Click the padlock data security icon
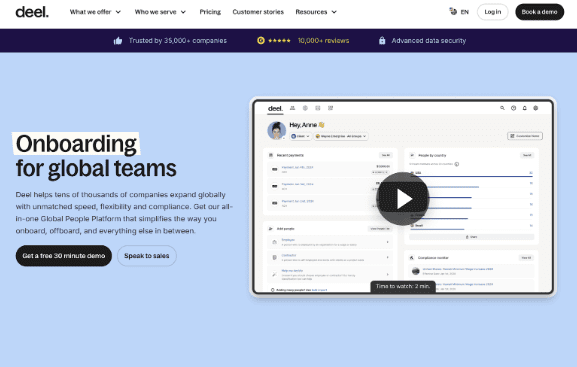The image size is (577, 367). (382, 40)
